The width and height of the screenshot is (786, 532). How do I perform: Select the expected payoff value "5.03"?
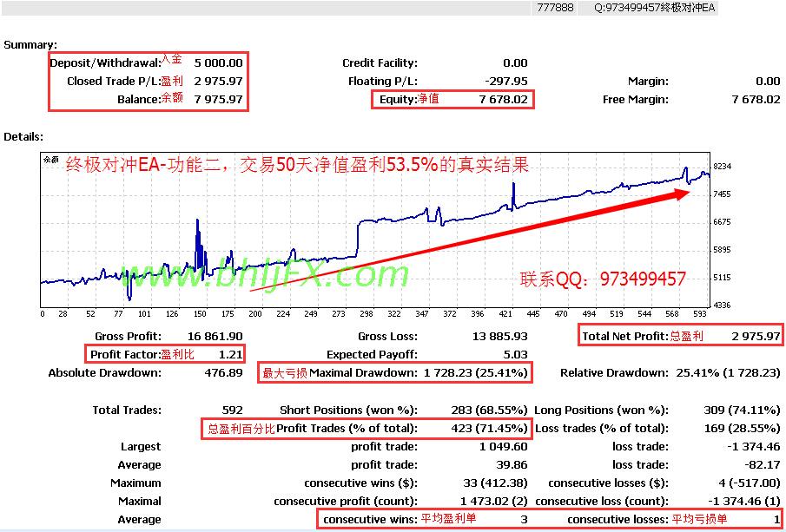coord(515,355)
